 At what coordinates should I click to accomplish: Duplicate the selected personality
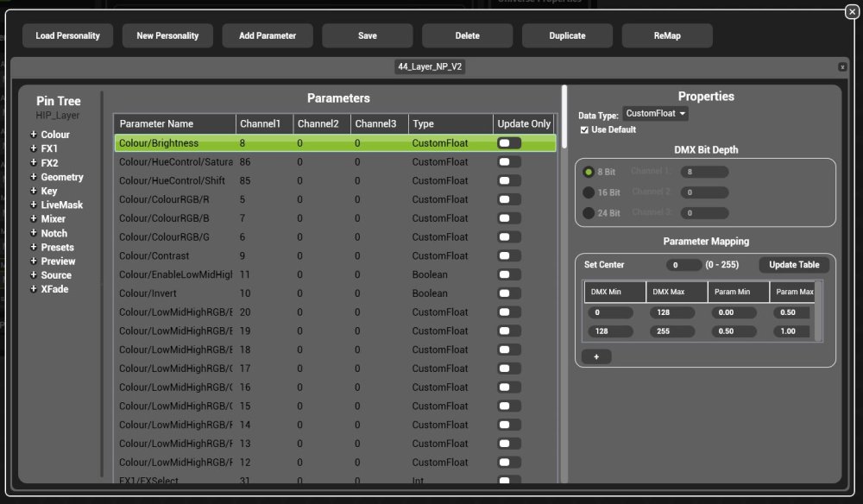(567, 35)
